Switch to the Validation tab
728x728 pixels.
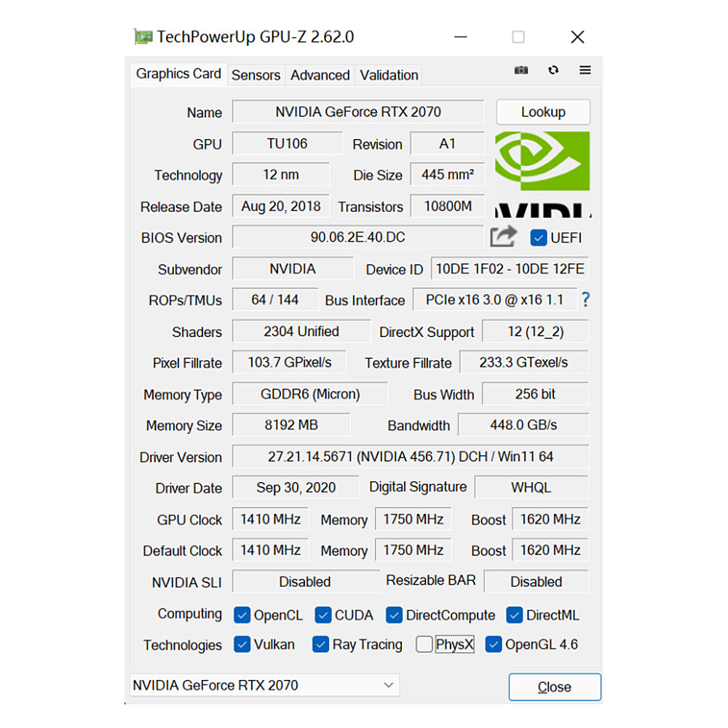389,75
